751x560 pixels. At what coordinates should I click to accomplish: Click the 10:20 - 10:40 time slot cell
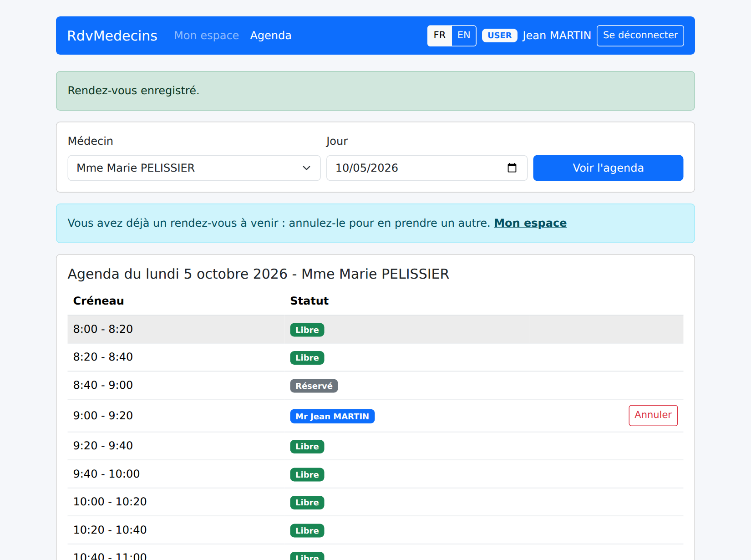pyautogui.click(x=176, y=530)
